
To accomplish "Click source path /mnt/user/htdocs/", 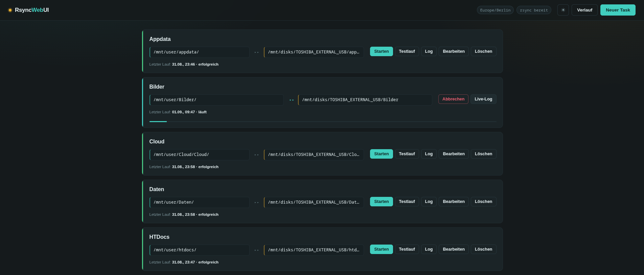I will click(200, 250).
